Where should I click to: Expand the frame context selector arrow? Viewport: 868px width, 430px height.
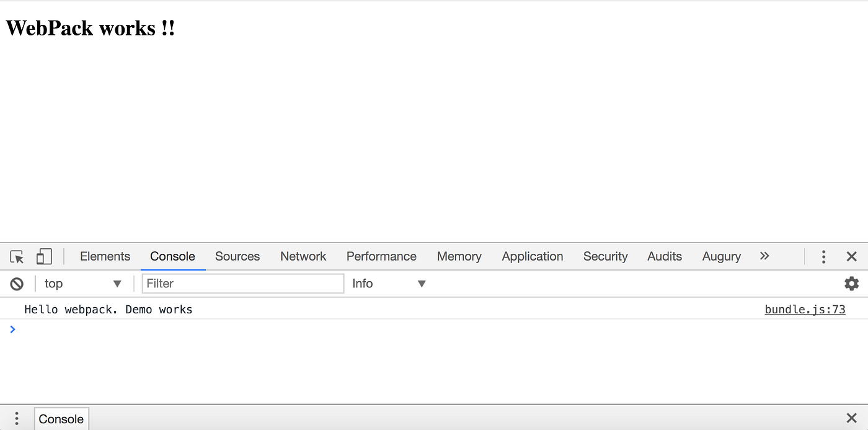117,284
